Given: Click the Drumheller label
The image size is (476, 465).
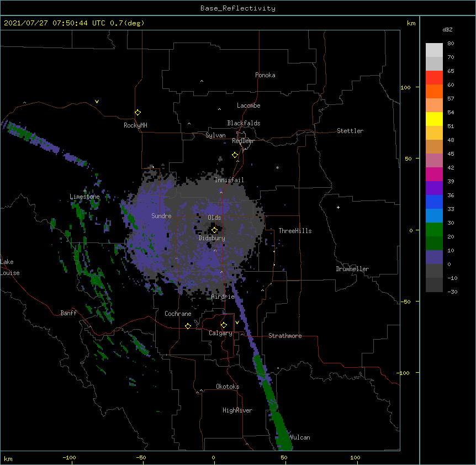Looking at the screenshot, I should coord(352,269).
